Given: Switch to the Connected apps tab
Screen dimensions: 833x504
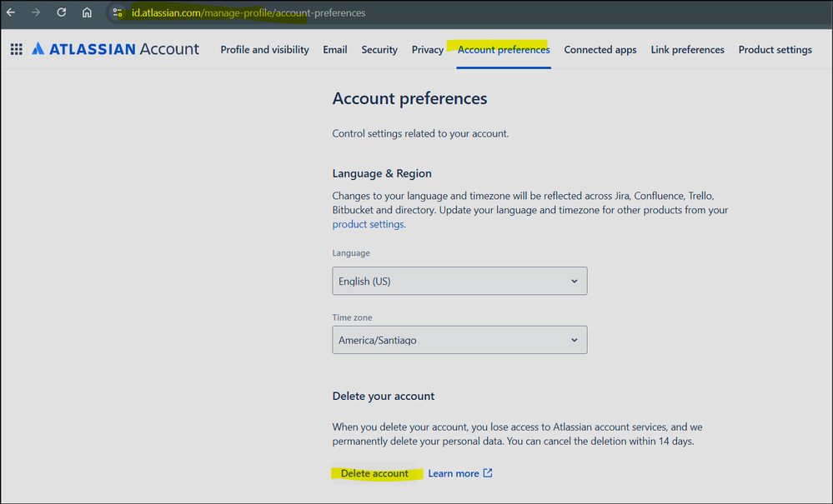Looking at the screenshot, I should pyautogui.click(x=600, y=49).
